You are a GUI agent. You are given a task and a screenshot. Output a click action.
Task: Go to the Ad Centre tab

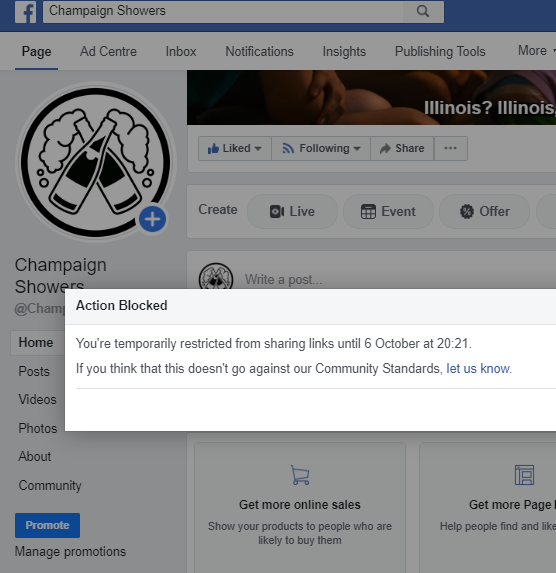tap(108, 52)
